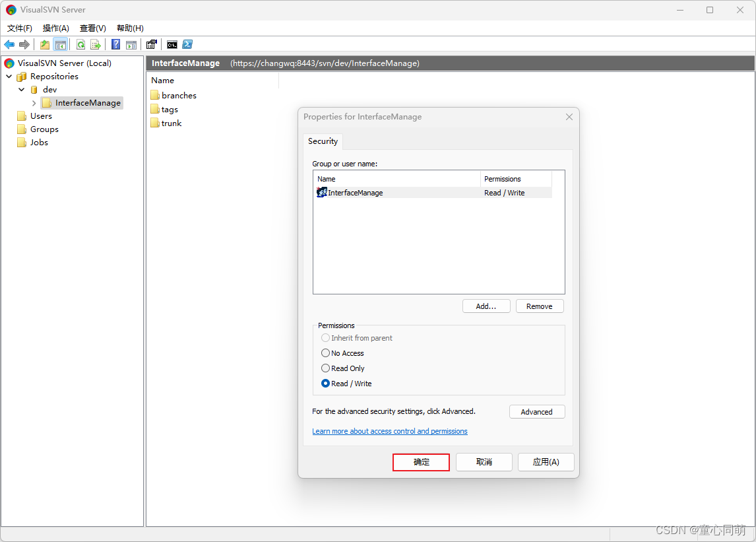The image size is (756, 542).
Task: Toggle the console tree pane icon
Action: click(60, 45)
